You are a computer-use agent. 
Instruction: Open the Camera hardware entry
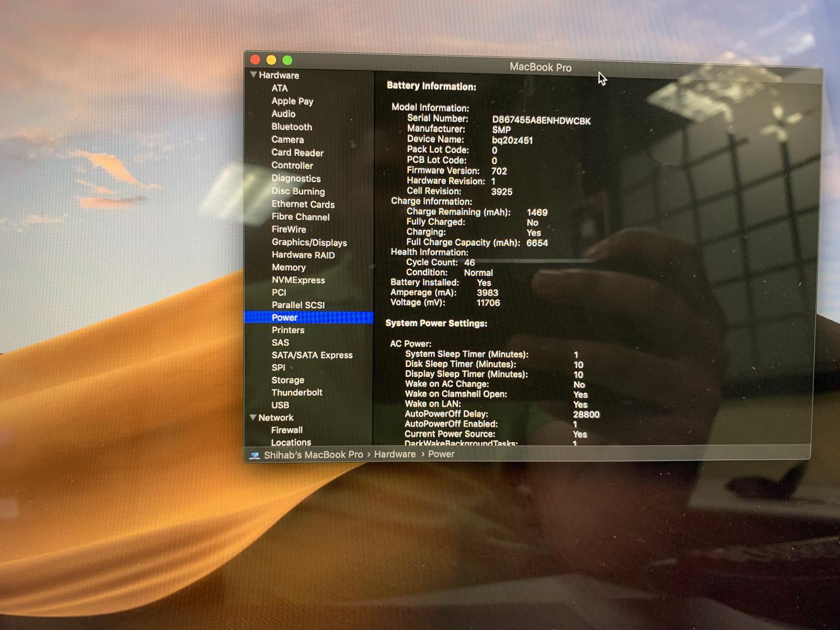288,139
